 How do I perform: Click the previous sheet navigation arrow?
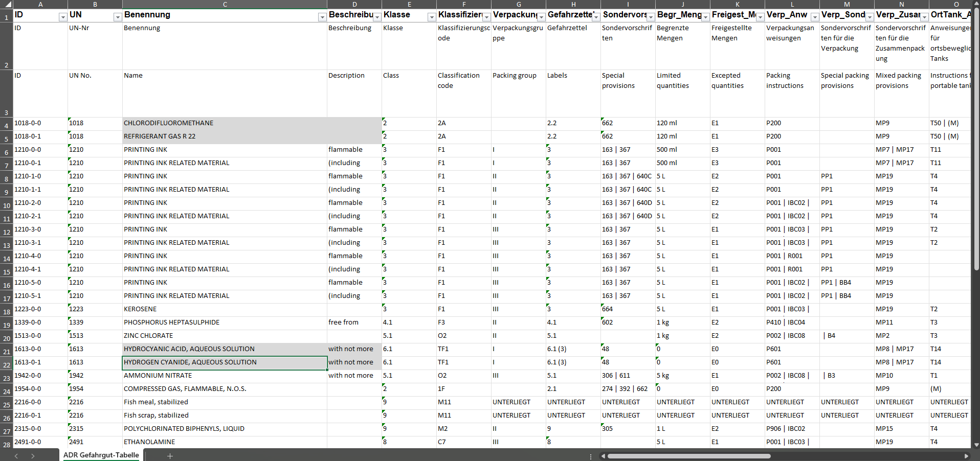click(x=16, y=455)
